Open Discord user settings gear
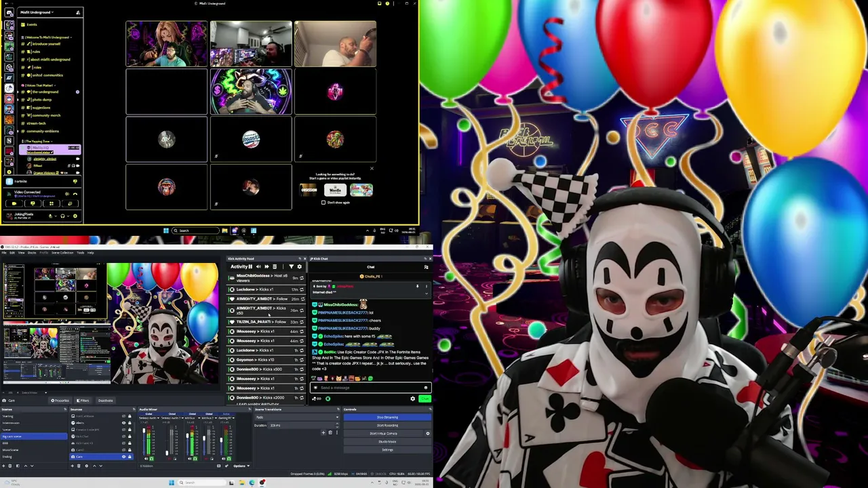Viewport: 868px width, 488px height. point(75,216)
